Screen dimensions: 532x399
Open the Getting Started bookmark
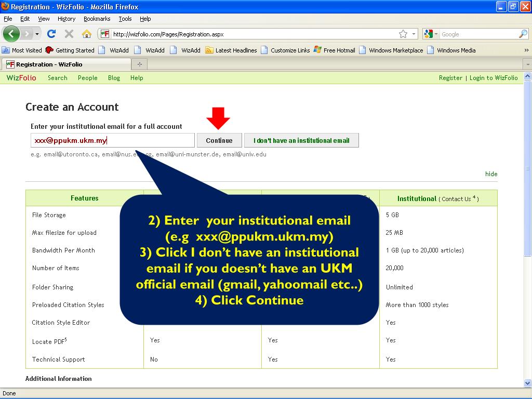(70, 50)
